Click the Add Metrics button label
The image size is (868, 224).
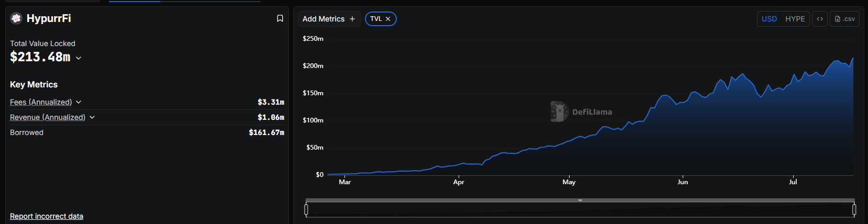click(324, 19)
